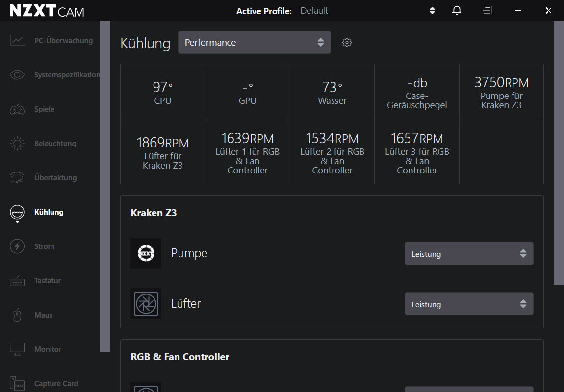Viewport: 564px width, 392px height.
Task: Click the 73° Wasser tile
Action: (332, 92)
